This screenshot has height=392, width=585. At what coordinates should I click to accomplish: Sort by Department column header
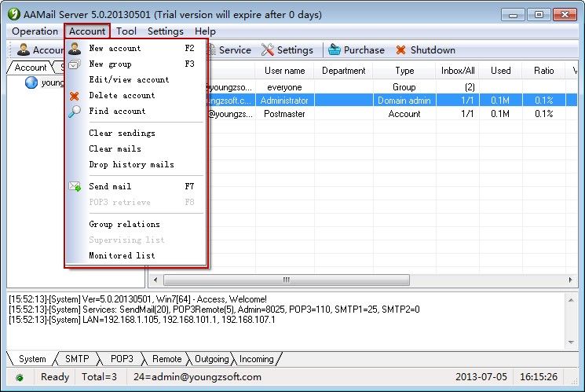coord(344,71)
